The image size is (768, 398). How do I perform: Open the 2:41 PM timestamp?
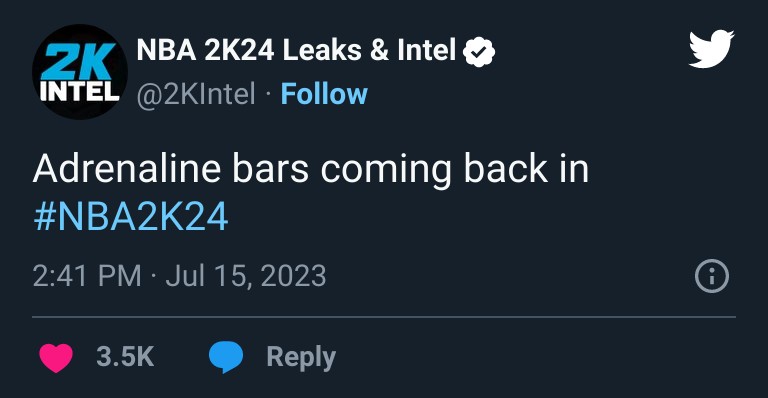[87, 276]
